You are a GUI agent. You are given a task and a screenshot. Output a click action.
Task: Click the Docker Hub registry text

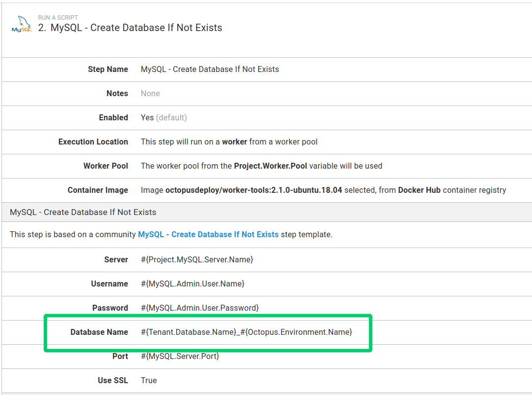[419, 190]
